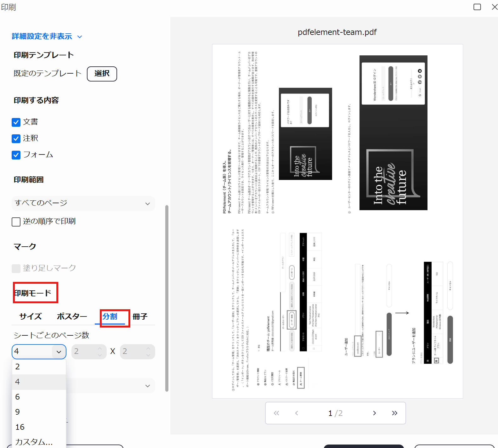Collapse 詳細設定を非表示 chevron
Viewport: 498px width, 448px height.
80,37
